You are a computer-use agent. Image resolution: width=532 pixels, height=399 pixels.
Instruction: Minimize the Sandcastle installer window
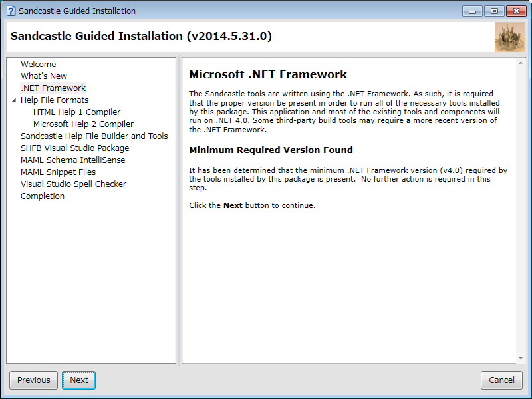click(473, 11)
